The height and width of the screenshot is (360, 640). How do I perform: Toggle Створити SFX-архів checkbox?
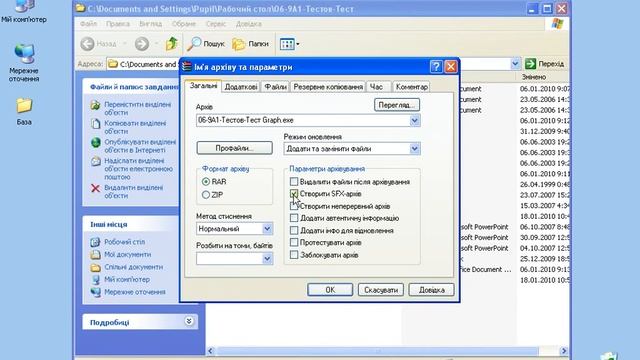pos(294,193)
